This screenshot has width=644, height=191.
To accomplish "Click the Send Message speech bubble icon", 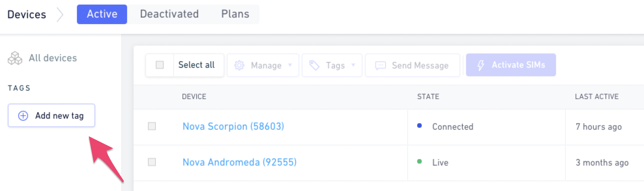I will tap(380, 66).
